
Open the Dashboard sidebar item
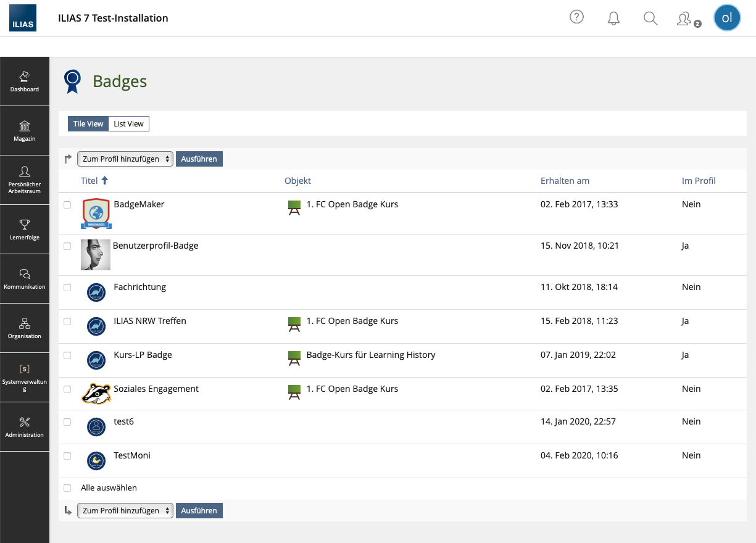click(x=25, y=81)
